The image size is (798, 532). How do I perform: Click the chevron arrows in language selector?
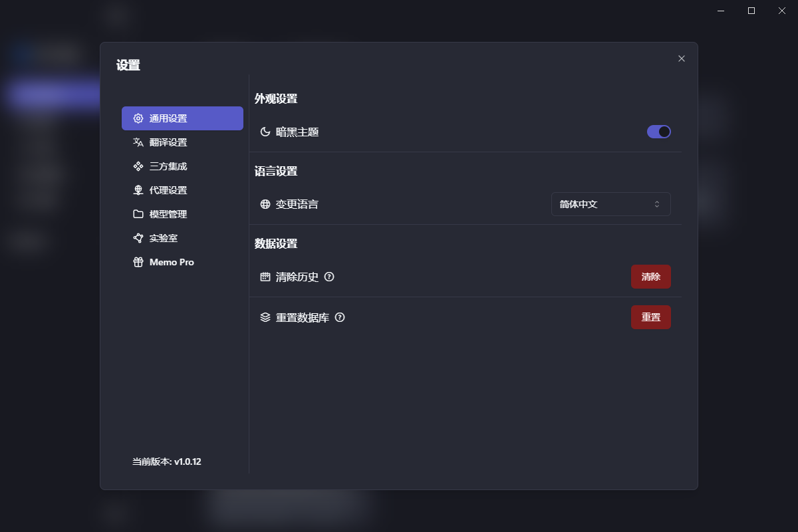pyautogui.click(x=657, y=204)
